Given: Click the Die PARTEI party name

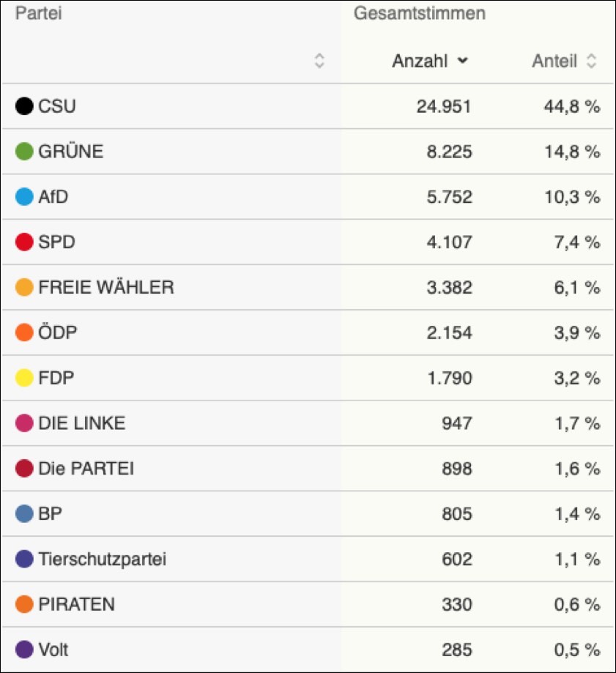Looking at the screenshot, I should click(86, 469).
